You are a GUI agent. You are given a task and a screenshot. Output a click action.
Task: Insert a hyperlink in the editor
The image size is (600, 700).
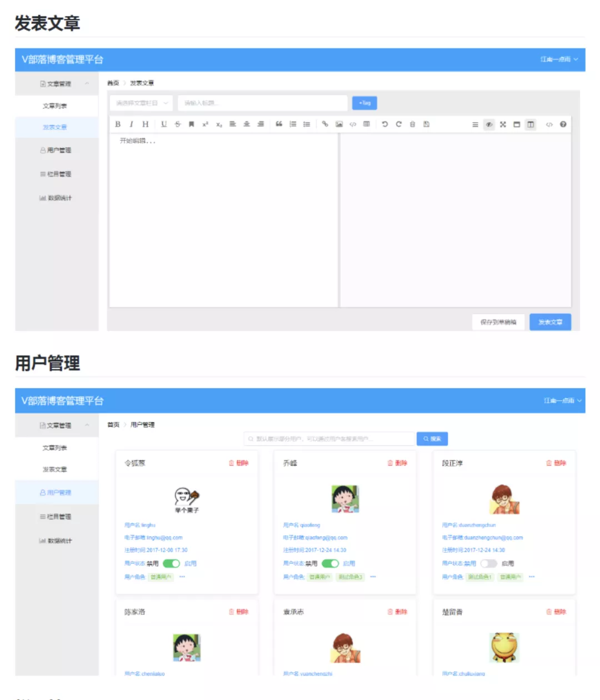[325, 124]
